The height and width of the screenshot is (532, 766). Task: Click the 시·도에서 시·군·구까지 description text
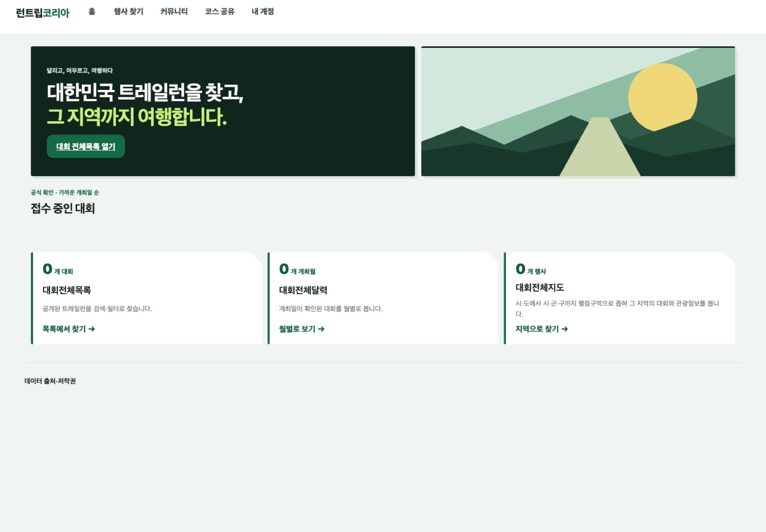617,308
